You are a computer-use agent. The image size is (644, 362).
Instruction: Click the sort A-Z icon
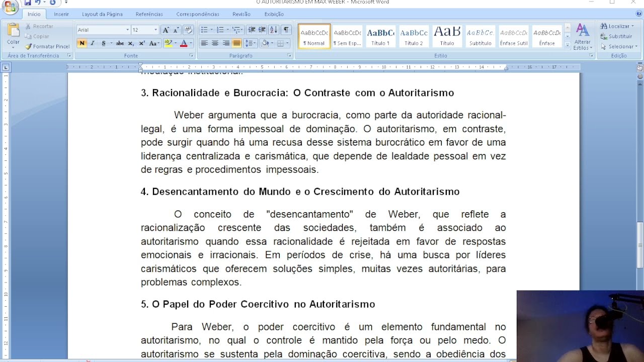[x=274, y=30]
